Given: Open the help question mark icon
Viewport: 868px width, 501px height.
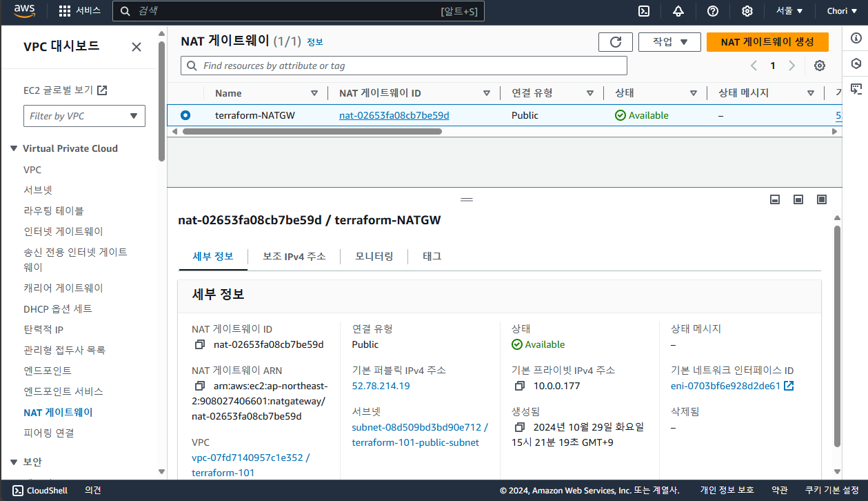Looking at the screenshot, I should coord(713,11).
